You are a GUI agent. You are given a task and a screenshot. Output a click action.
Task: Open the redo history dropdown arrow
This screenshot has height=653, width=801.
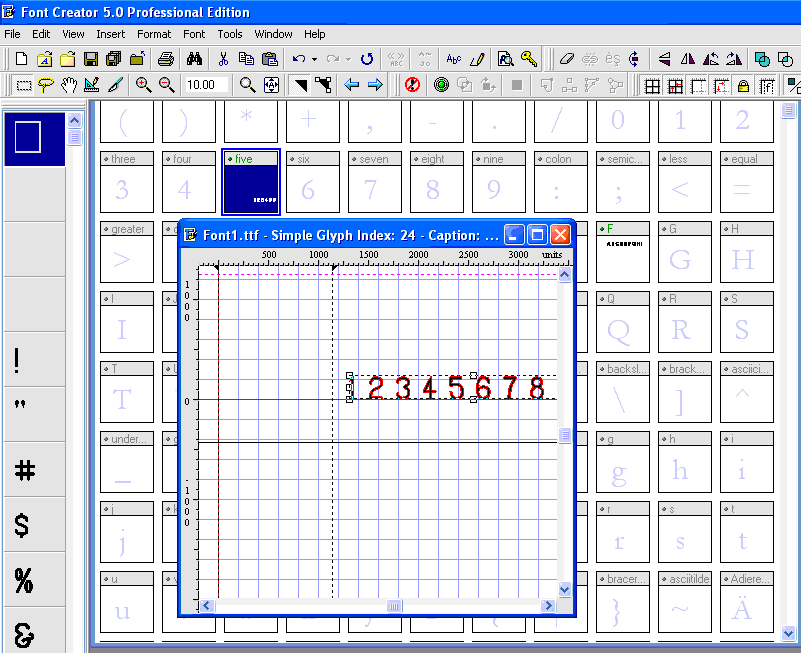(x=348, y=59)
